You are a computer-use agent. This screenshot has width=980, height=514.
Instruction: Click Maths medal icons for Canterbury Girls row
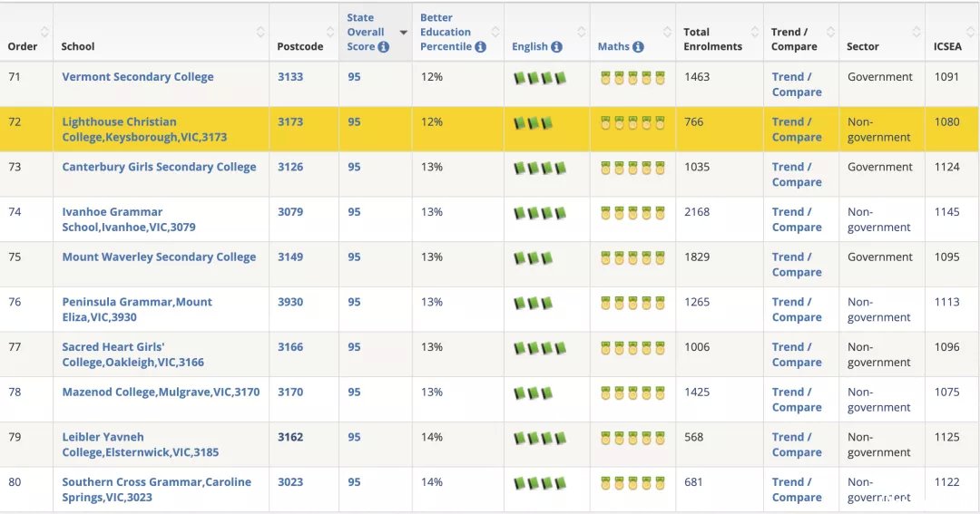pos(632,168)
